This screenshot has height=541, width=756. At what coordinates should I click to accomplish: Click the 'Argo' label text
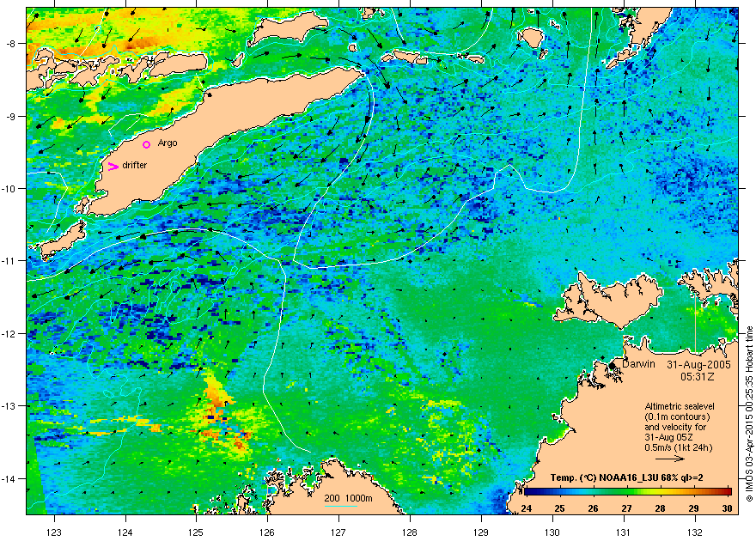pyautogui.click(x=168, y=143)
